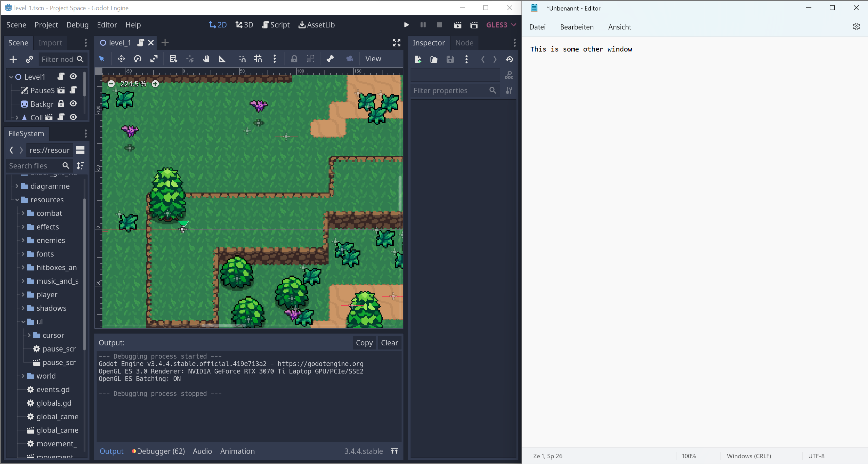Screen dimensions: 868x464
Task: Activate the Rotate tool
Action: 137,59
